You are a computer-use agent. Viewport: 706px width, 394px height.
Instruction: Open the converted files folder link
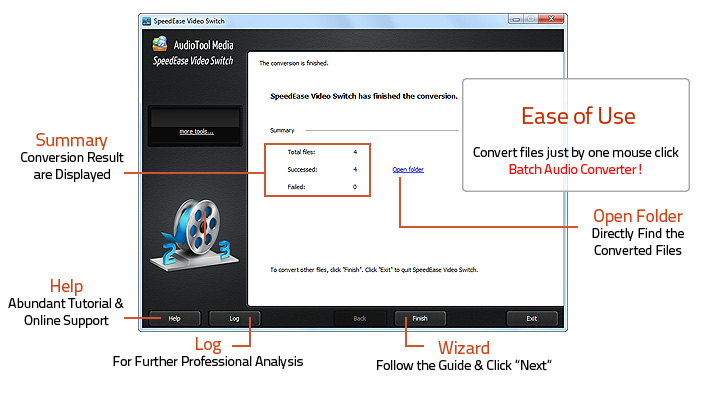click(408, 170)
